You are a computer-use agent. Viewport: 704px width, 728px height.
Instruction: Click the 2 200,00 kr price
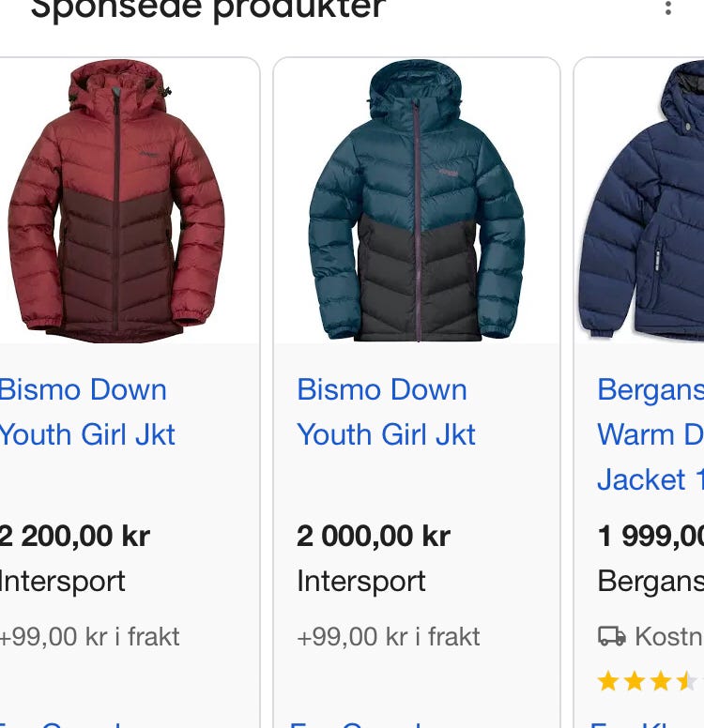pos(75,537)
